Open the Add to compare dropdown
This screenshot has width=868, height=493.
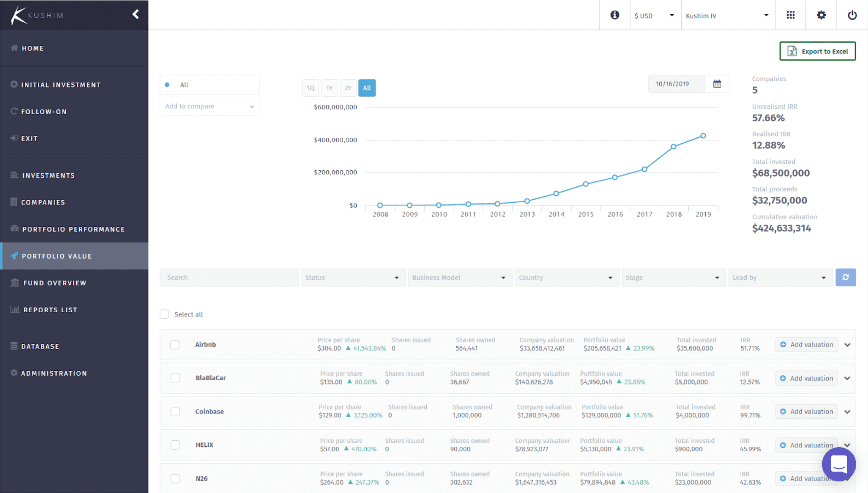(210, 106)
